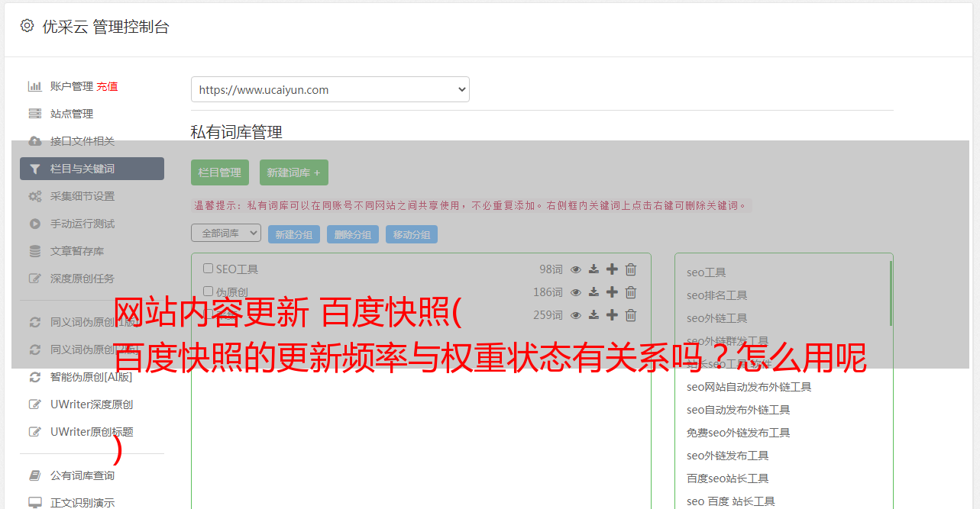Select keyword seo工具 in the right list
The height and width of the screenshot is (509, 980).
coord(707,272)
